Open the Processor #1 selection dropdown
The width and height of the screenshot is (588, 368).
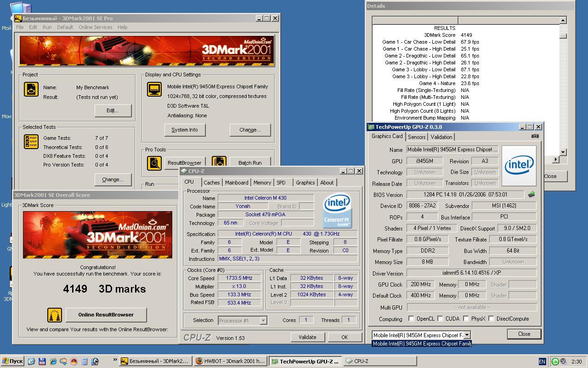pos(263,321)
